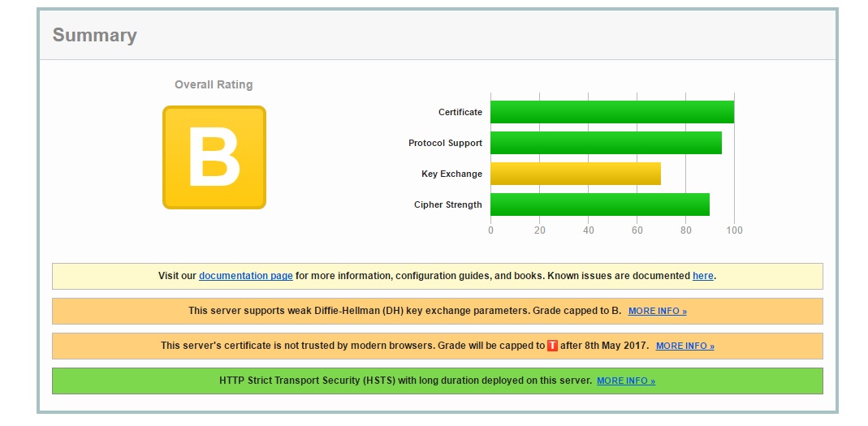The width and height of the screenshot is (868, 426).
Task: Click the green Certificate score bar
Action: pos(612,112)
